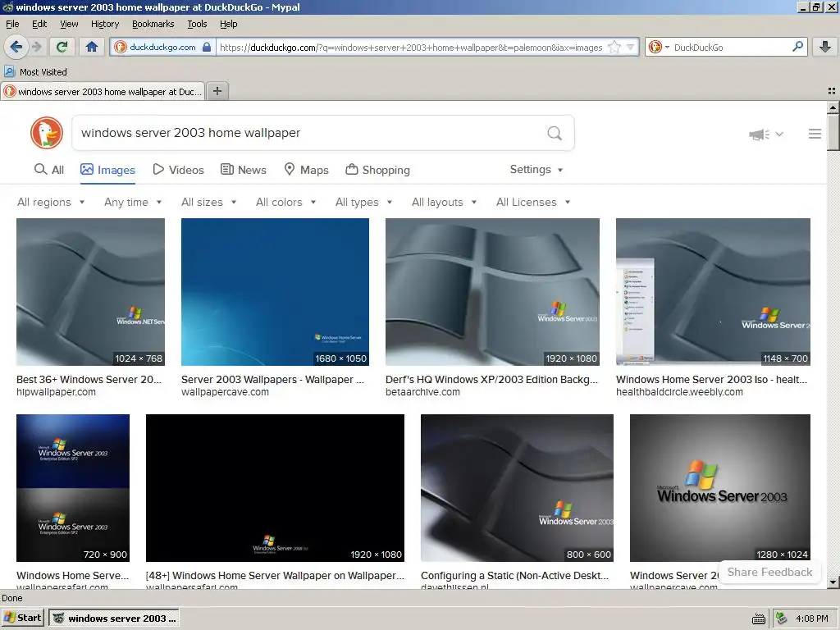The height and width of the screenshot is (630, 840).
Task: Submit search with the magnifying glass button
Action: pos(555,133)
